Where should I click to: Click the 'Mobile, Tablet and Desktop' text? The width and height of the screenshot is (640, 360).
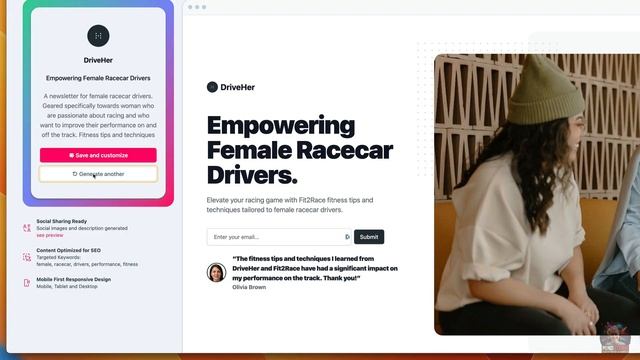click(x=67, y=286)
